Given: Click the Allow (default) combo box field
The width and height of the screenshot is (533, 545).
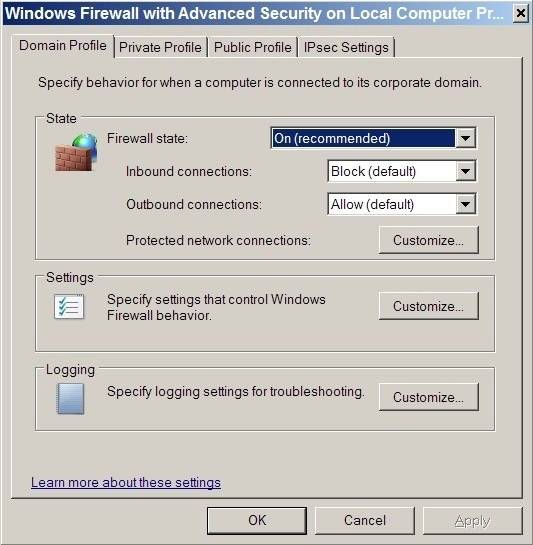Looking at the screenshot, I should tap(402, 204).
